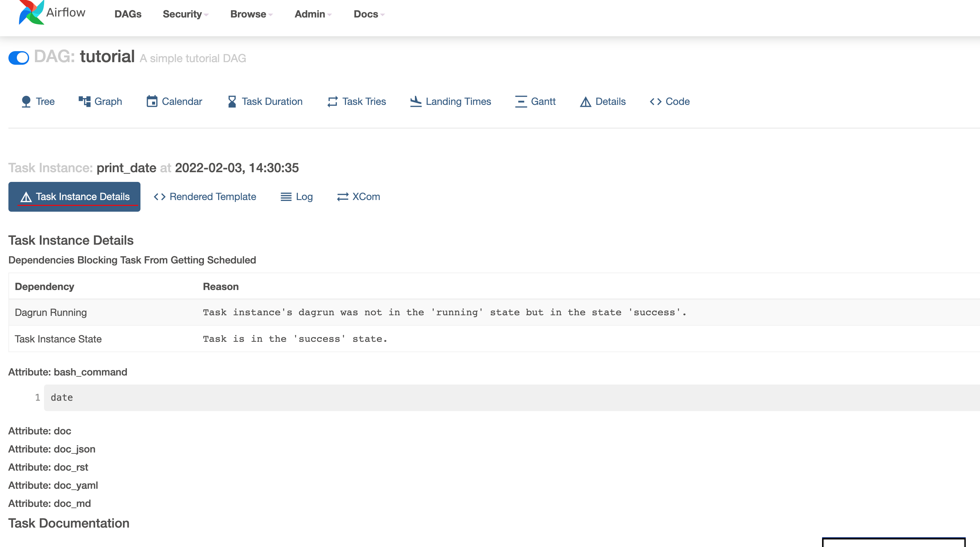Click the Landing Times plane icon

click(x=416, y=102)
